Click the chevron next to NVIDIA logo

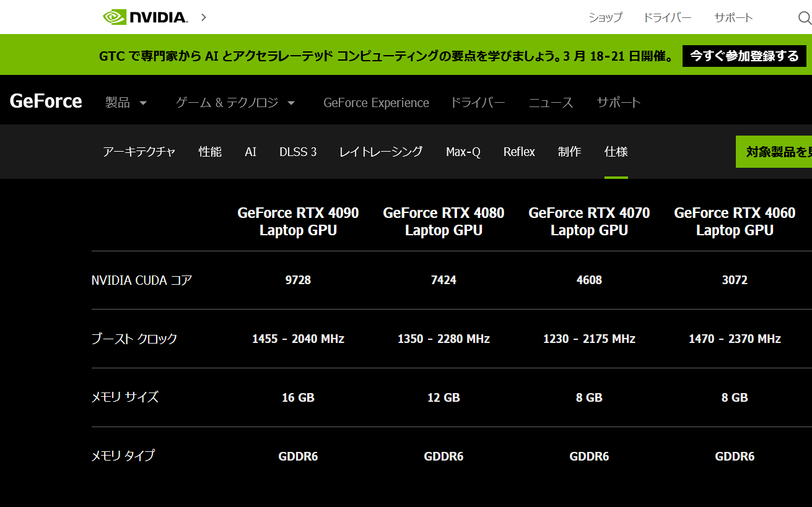point(204,17)
